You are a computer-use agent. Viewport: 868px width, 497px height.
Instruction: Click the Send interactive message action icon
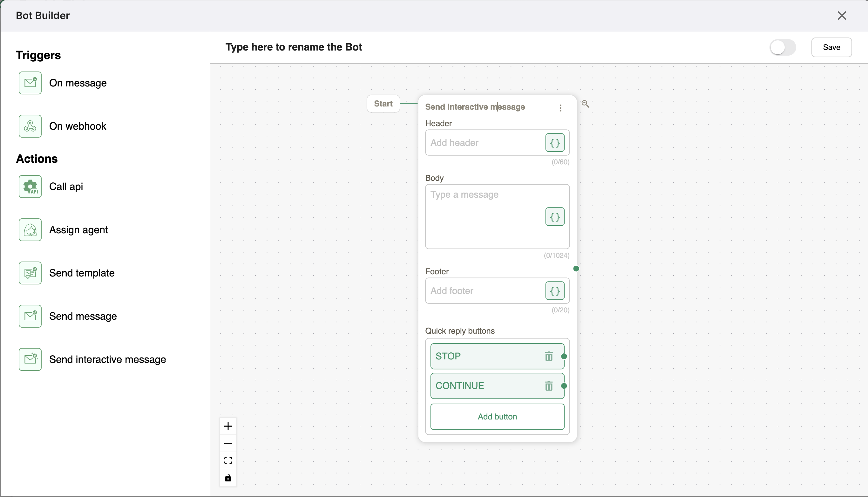[30, 359]
